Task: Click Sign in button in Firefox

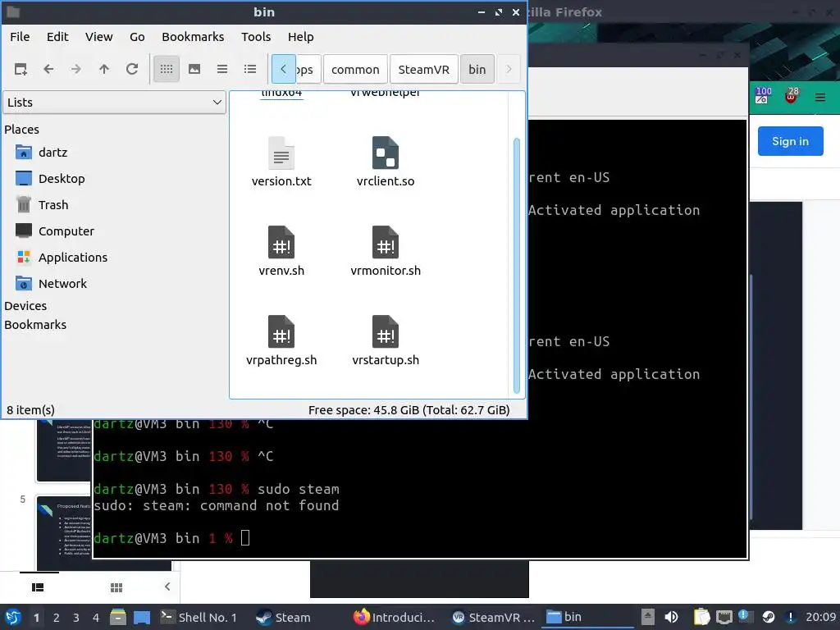Action: 790,141
